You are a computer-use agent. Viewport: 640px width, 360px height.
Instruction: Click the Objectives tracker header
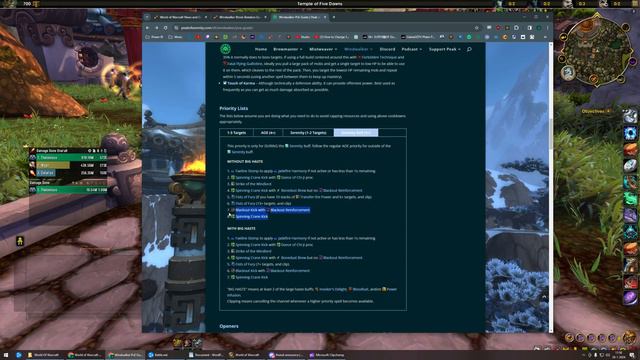tap(595, 111)
